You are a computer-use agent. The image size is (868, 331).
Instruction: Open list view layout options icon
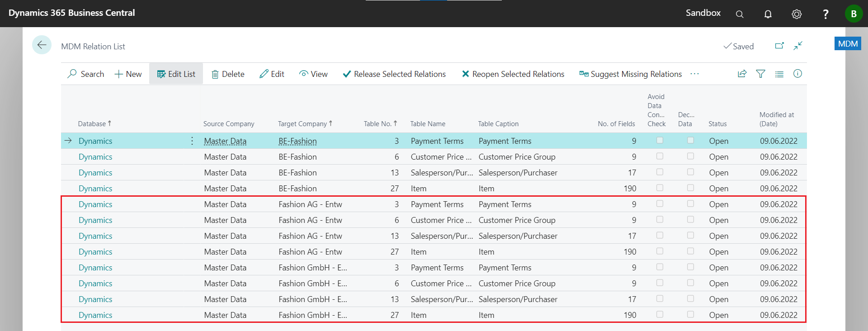pyautogui.click(x=779, y=74)
